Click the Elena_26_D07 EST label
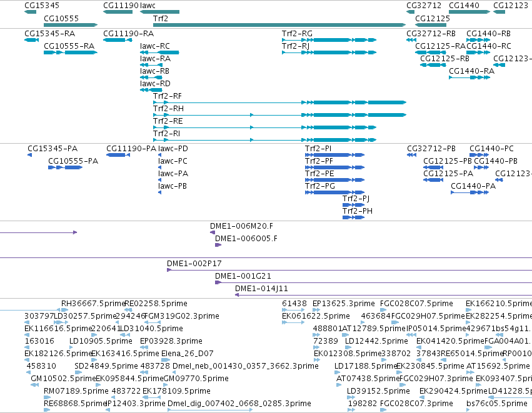The height and width of the screenshot is (413, 532). (188, 354)
